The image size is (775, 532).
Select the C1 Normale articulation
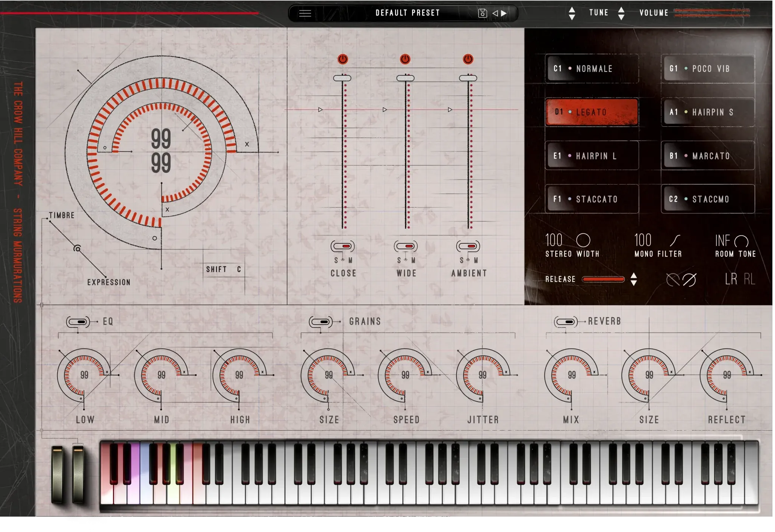[592, 69]
